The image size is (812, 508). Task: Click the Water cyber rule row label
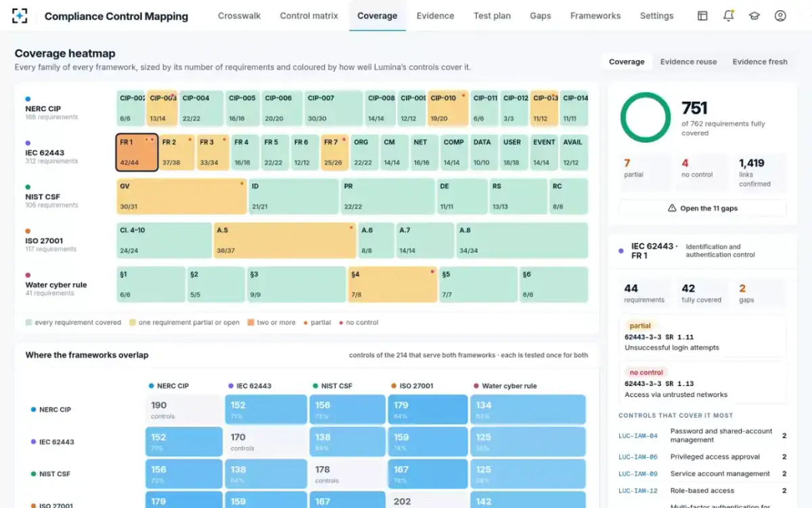click(x=56, y=284)
